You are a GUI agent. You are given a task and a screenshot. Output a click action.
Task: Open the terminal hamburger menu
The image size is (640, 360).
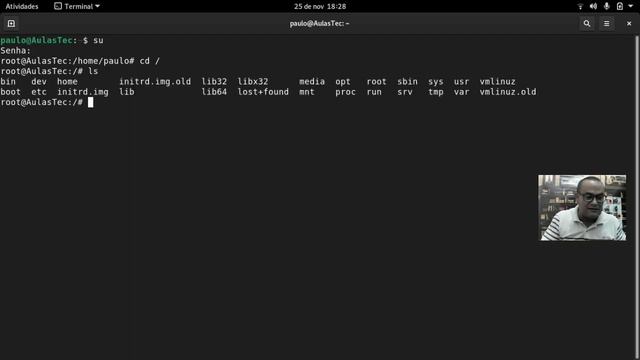607,24
